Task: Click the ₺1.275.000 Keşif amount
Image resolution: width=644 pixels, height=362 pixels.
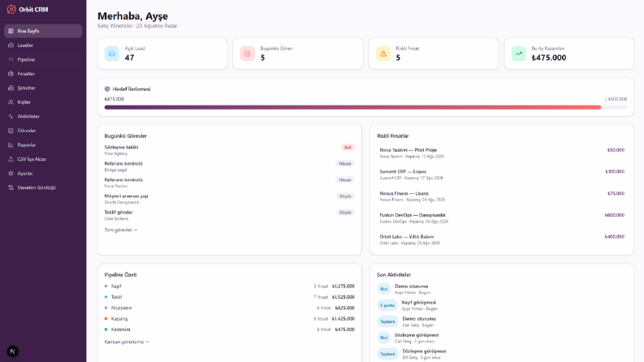Action: (343, 287)
